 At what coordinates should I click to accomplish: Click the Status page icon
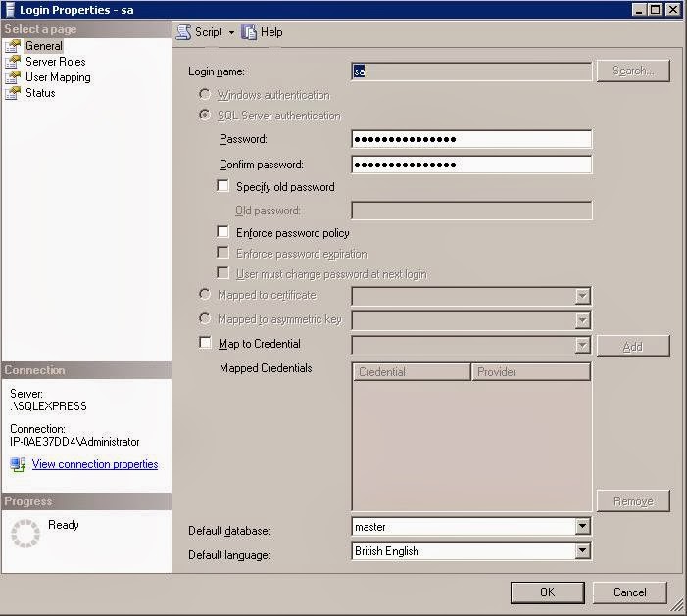13,93
